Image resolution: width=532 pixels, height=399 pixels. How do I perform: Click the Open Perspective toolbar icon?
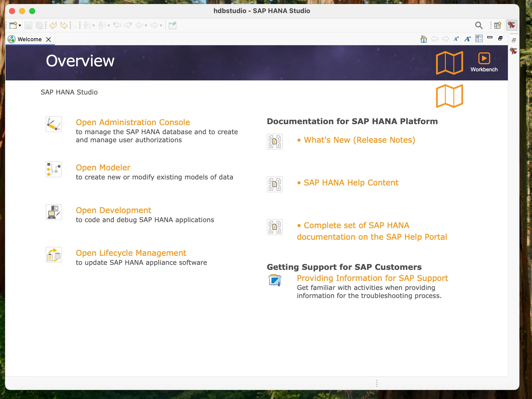[497, 25]
